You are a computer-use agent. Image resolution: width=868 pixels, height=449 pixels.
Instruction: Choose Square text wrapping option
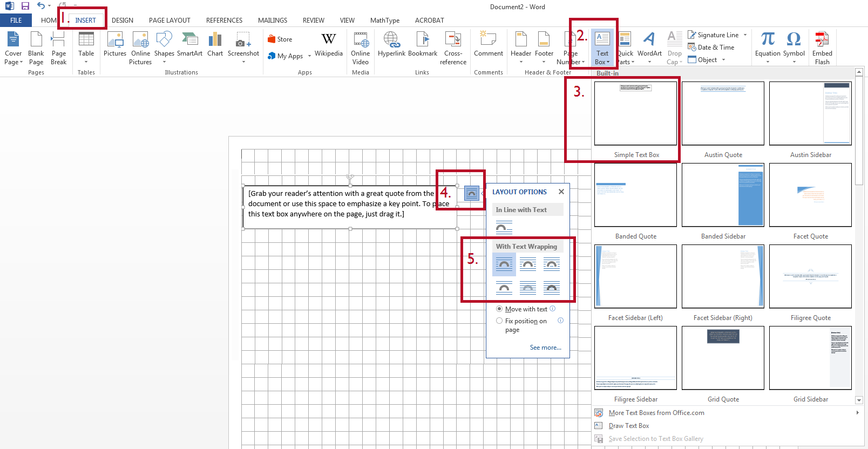[504, 264]
